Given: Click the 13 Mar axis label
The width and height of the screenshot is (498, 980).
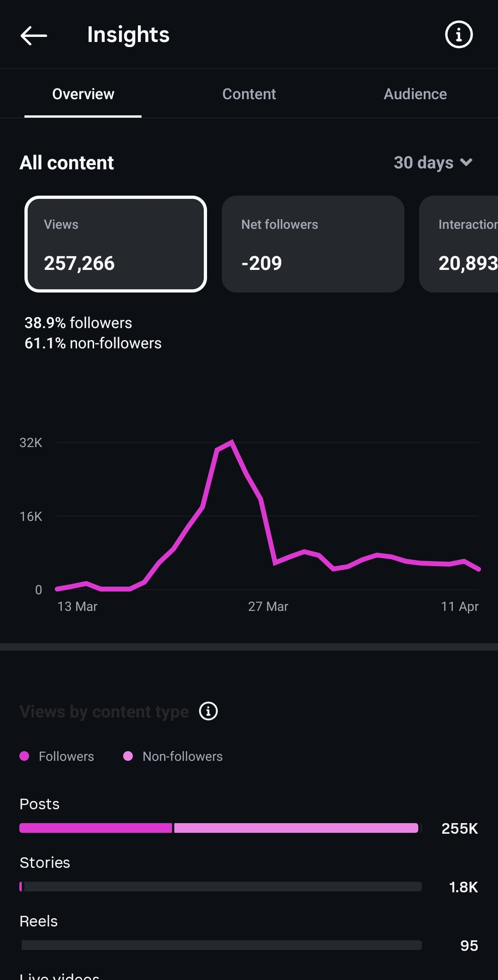Looking at the screenshot, I should (77, 606).
